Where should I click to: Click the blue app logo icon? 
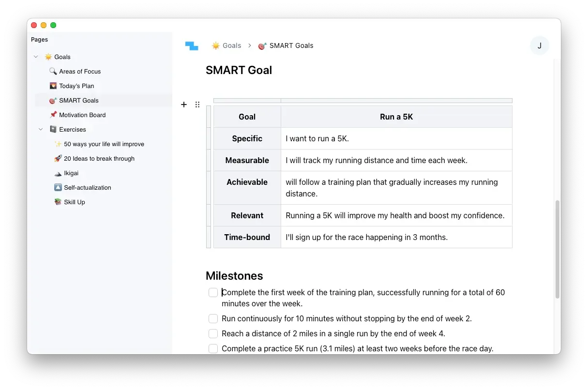click(x=192, y=46)
